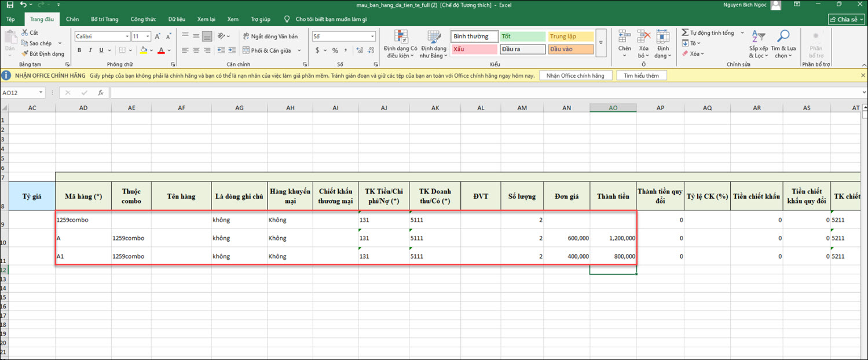Expand the cell styles gallery arrow
This screenshot has width=868, height=360.
coord(600,43)
